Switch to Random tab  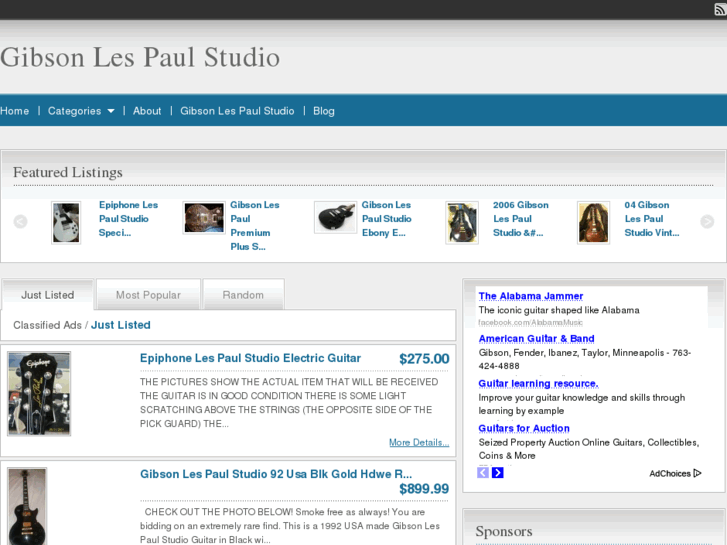[x=243, y=295]
